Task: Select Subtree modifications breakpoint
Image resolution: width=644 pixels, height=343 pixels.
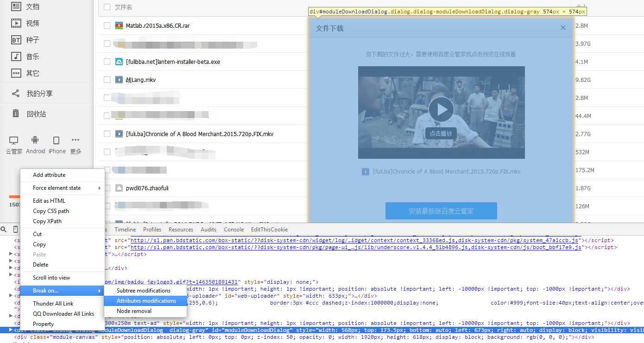Action: 145,291
